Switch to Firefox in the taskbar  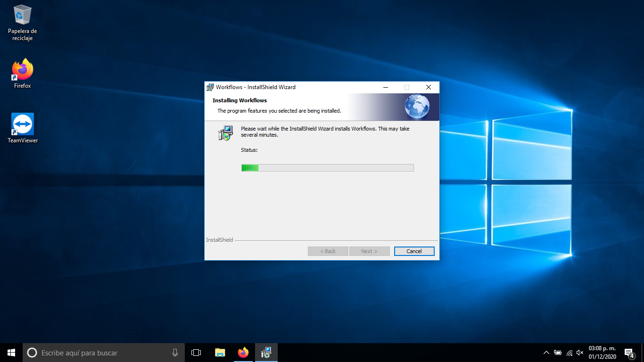[243, 353]
